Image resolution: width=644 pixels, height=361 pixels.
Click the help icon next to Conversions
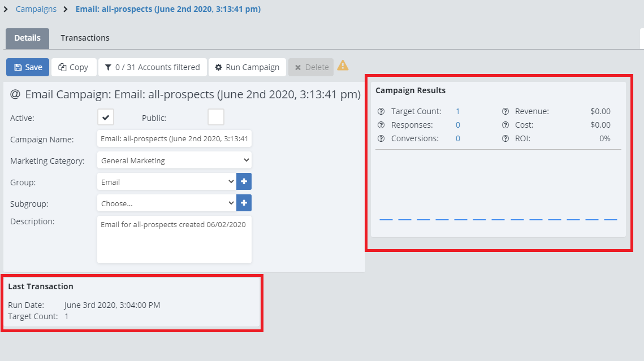(381, 138)
